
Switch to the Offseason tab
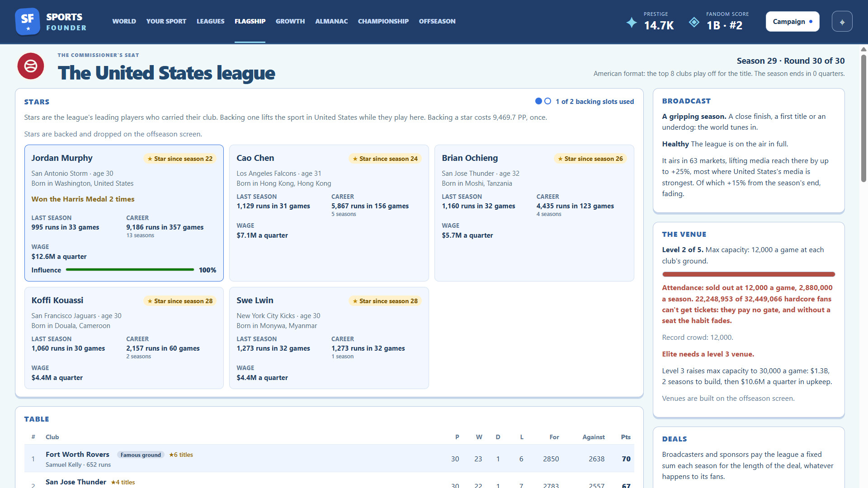click(437, 21)
